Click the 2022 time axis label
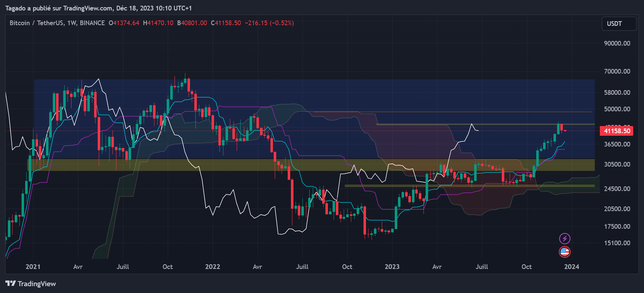 tap(213, 267)
